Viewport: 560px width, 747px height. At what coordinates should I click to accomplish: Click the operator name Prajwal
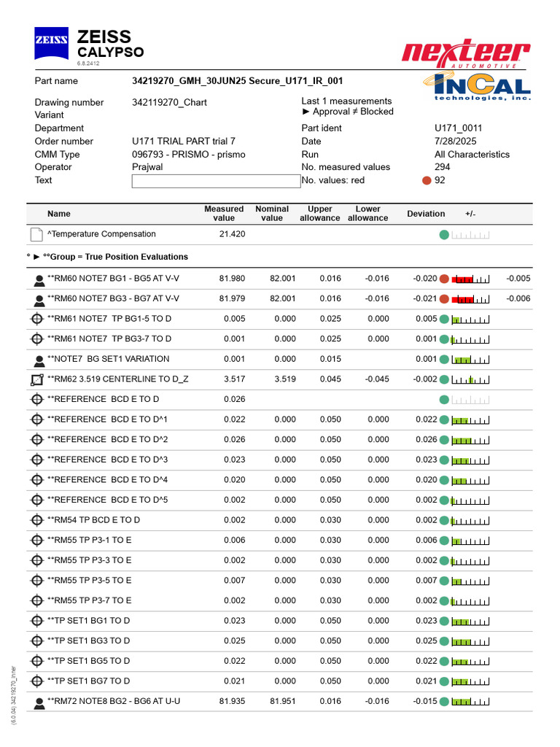click(147, 167)
